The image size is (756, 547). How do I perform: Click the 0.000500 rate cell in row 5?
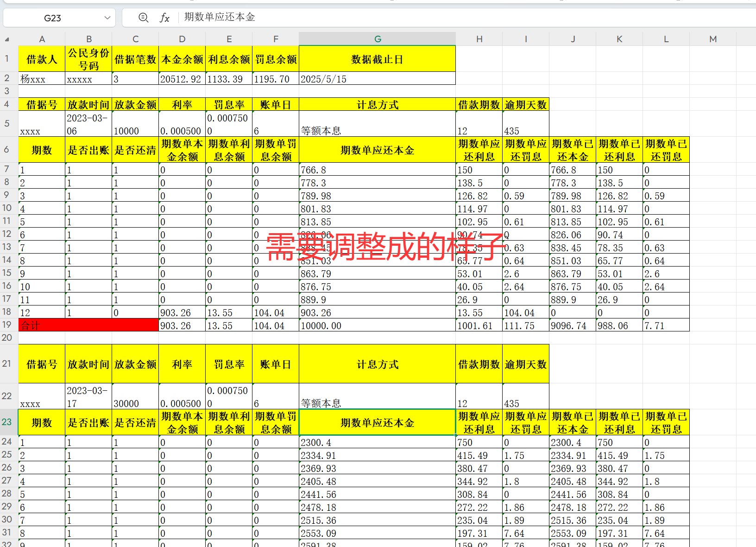click(182, 124)
